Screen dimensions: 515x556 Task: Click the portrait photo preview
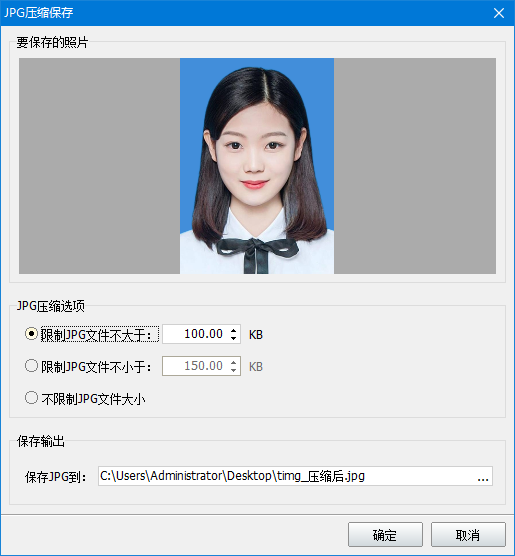[x=257, y=166]
